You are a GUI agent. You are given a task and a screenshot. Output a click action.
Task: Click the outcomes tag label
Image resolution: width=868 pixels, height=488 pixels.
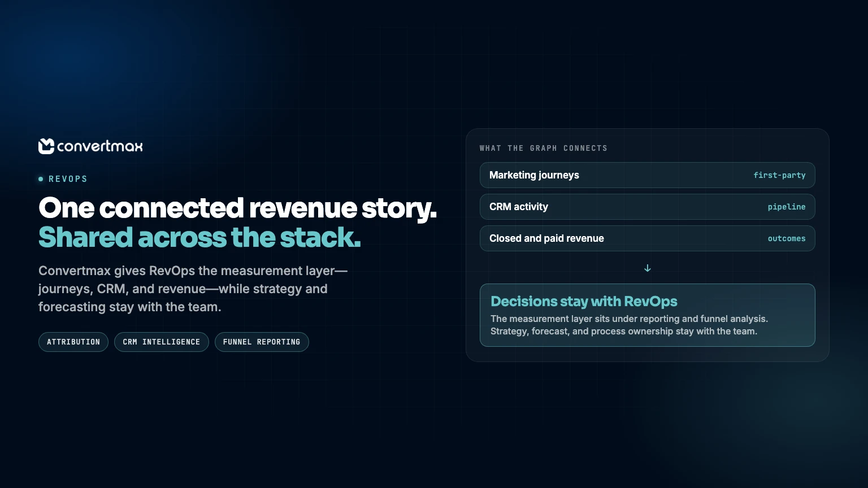tap(787, 238)
